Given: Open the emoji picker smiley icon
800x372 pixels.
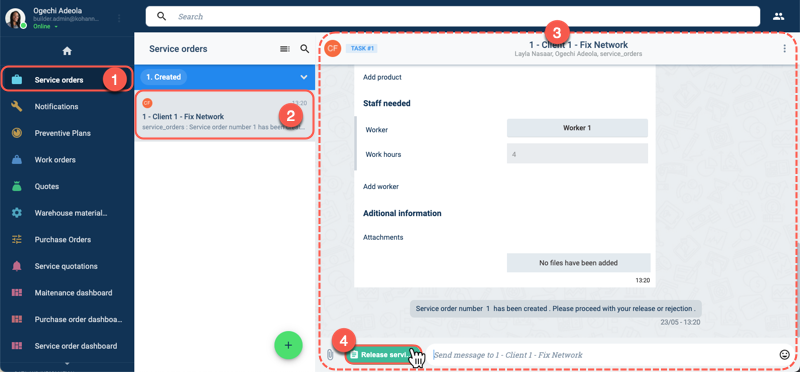Looking at the screenshot, I should tap(785, 354).
